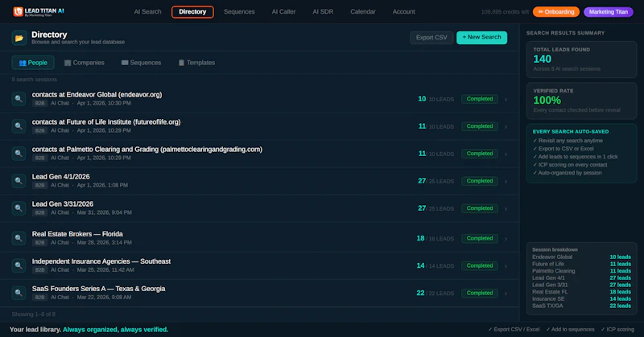
Task: Click Completed status for SaaS Founders
Action: tap(480, 293)
